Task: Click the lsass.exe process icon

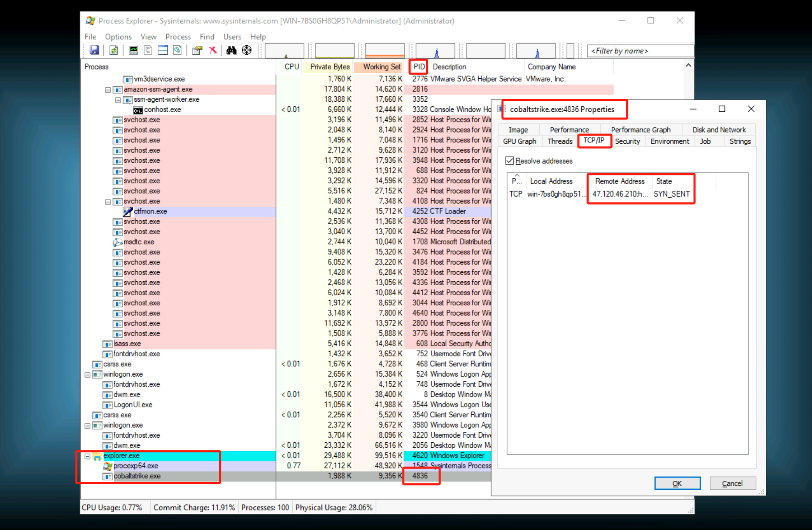Action: (x=108, y=344)
